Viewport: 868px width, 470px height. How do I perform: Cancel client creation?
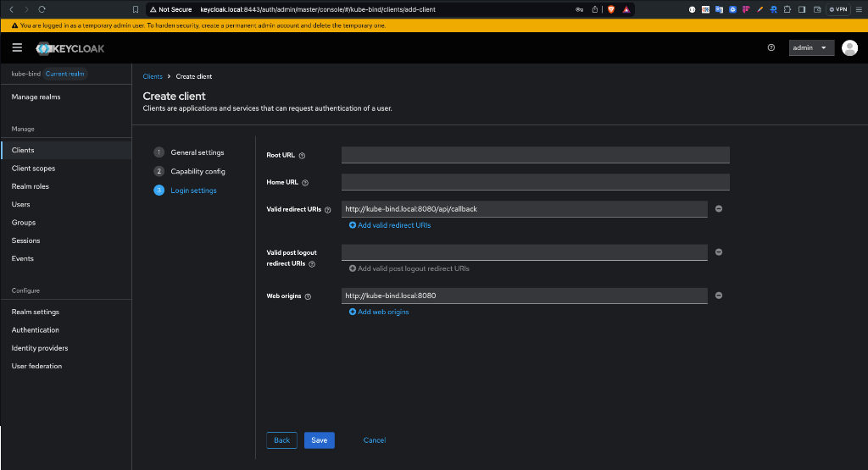tap(374, 440)
